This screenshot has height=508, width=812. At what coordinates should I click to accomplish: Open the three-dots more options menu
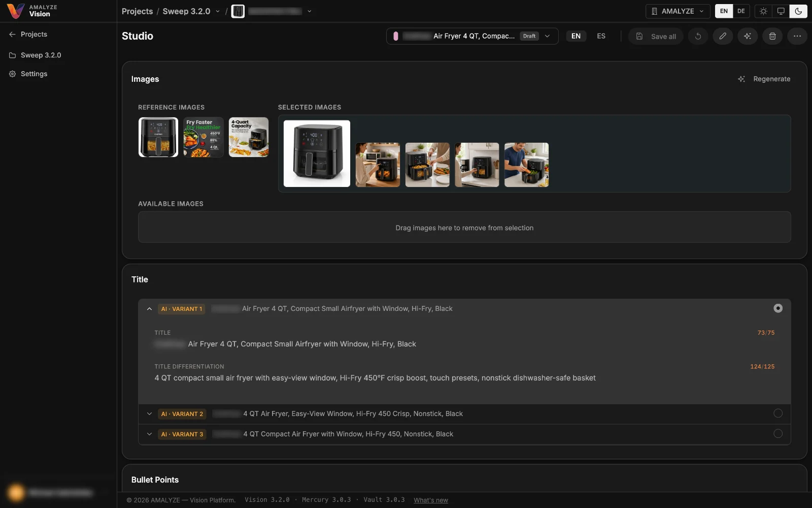(797, 36)
